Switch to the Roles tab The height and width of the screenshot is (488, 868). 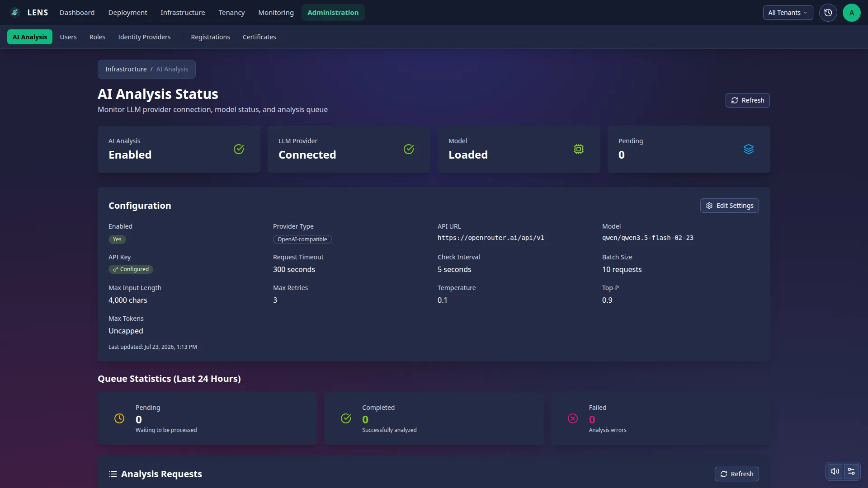coord(97,37)
